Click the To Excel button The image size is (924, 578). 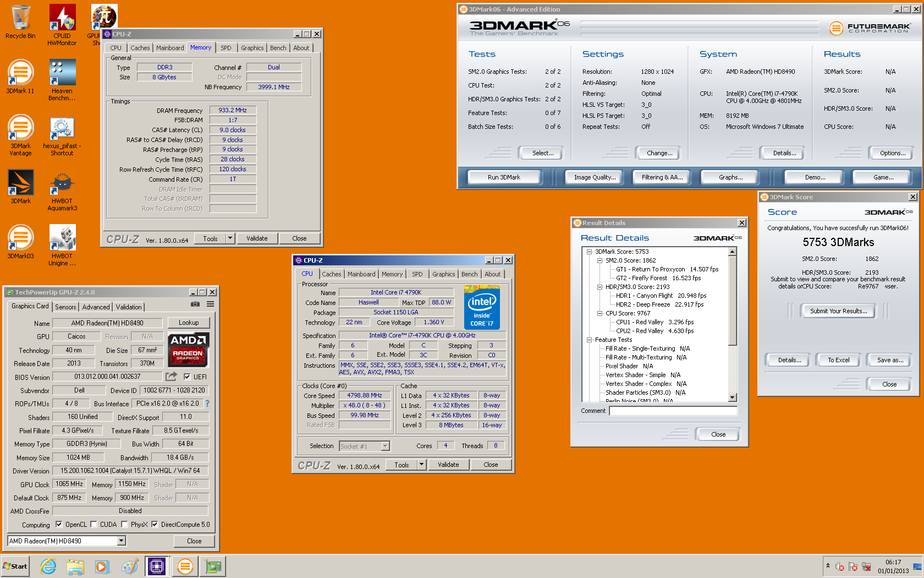[x=838, y=360]
